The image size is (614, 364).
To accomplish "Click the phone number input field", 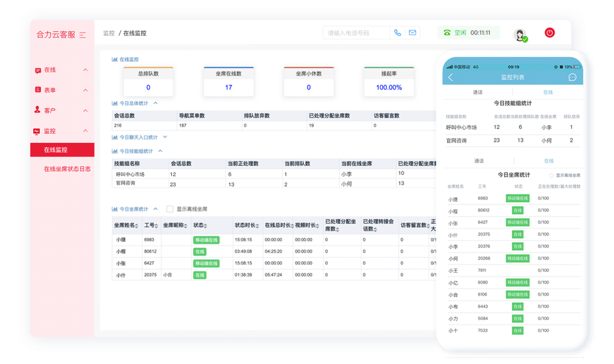I will click(x=356, y=33).
